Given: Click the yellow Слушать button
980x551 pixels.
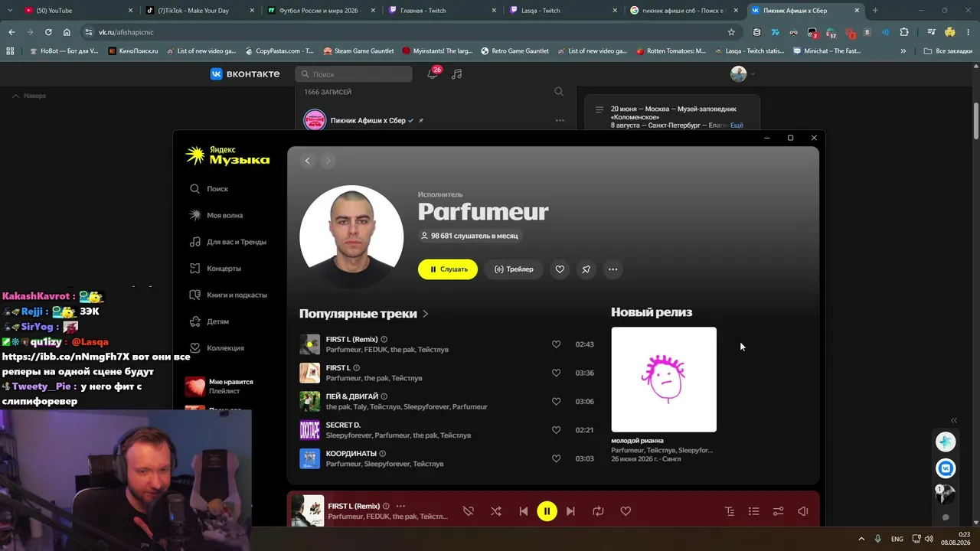Looking at the screenshot, I should point(448,269).
